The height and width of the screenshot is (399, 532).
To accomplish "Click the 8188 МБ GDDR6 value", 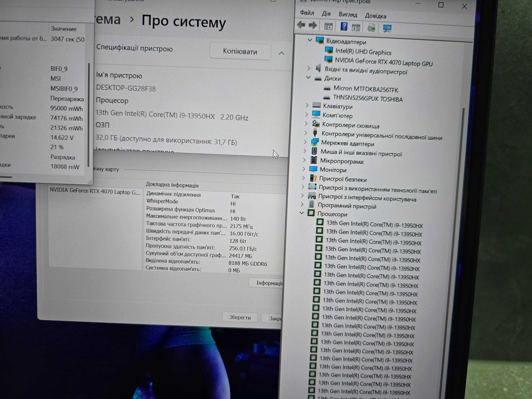I will 248,264.
